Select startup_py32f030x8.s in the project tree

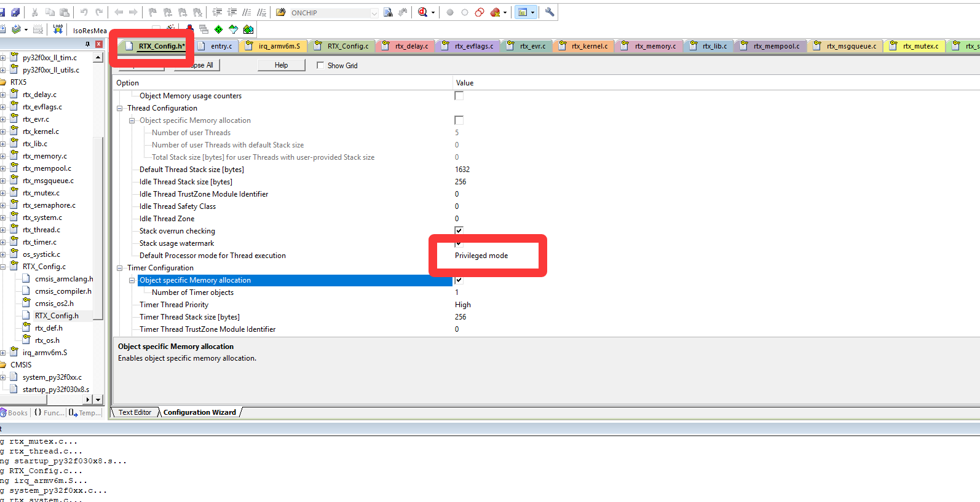click(55, 390)
